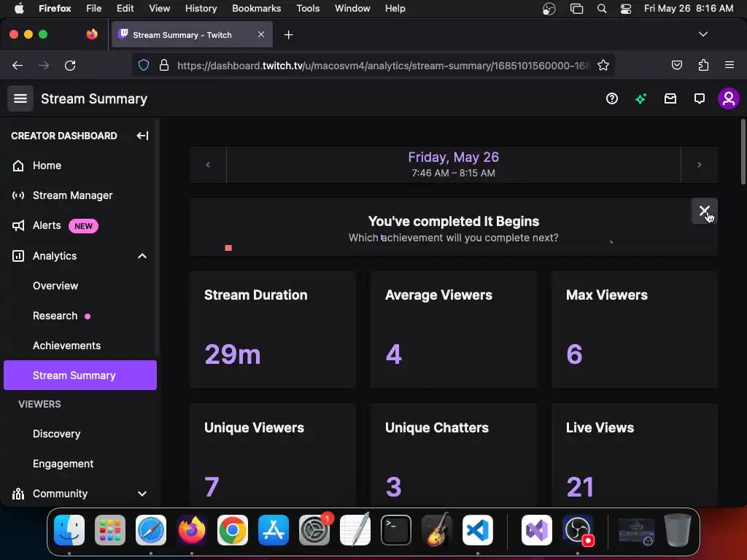Click the Stream Duration card

tap(273, 330)
